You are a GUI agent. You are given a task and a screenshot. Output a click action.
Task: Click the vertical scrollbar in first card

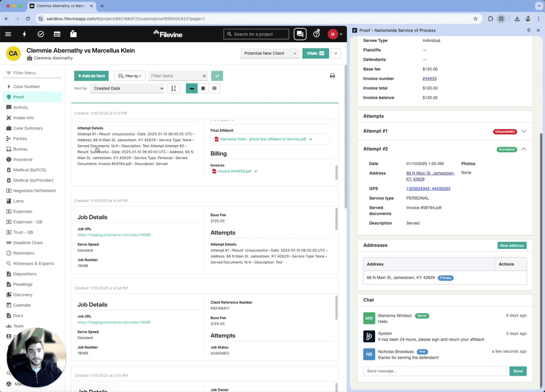pyautogui.click(x=336, y=172)
